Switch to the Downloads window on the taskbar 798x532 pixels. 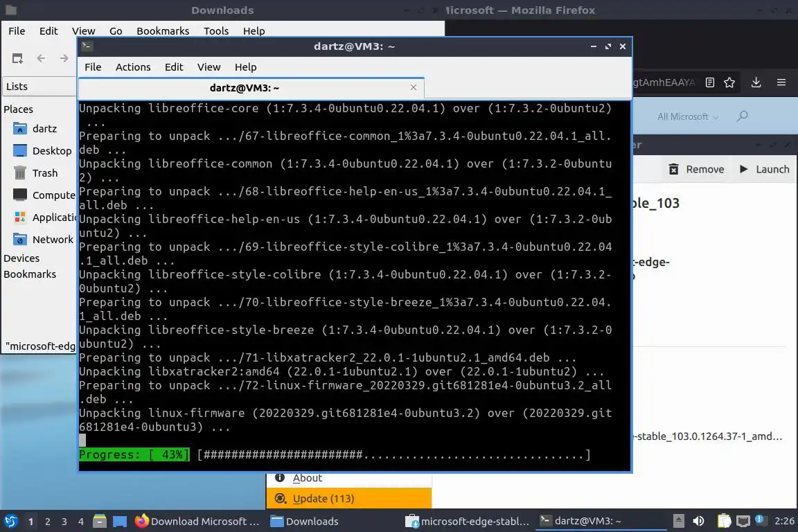304,522
